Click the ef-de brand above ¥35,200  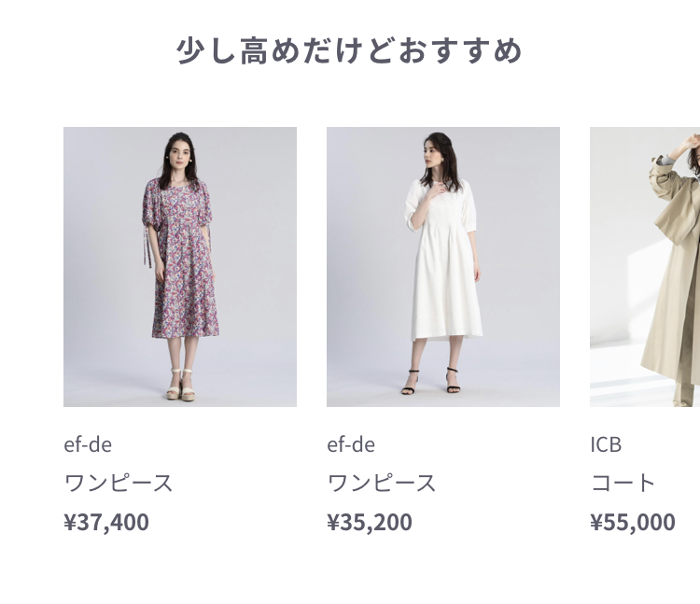click(351, 444)
